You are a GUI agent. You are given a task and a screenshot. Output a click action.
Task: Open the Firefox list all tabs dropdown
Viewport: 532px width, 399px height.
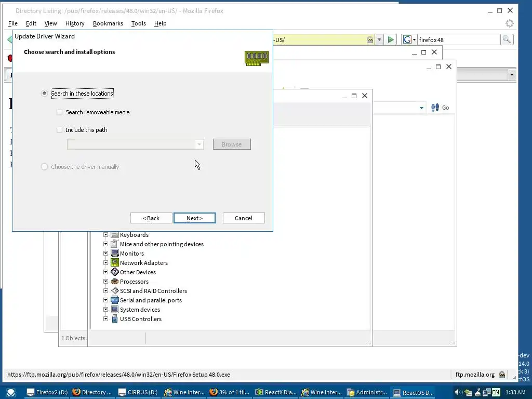pyautogui.click(x=512, y=75)
